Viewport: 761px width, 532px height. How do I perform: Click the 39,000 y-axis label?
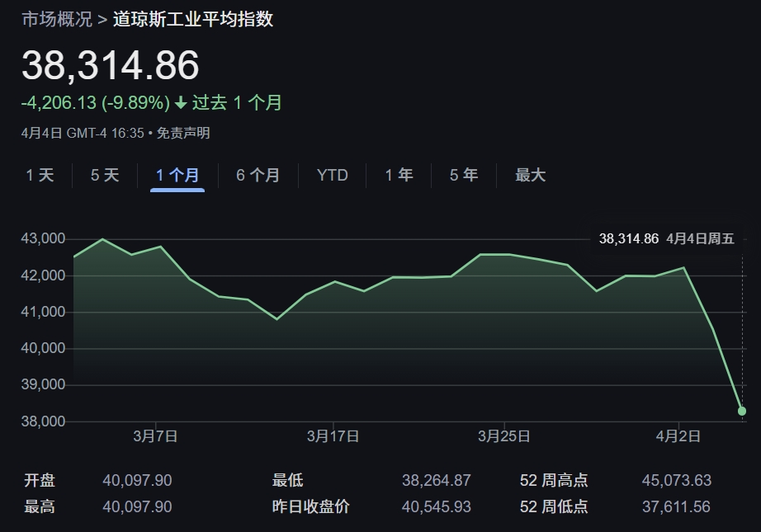tap(43, 384)
